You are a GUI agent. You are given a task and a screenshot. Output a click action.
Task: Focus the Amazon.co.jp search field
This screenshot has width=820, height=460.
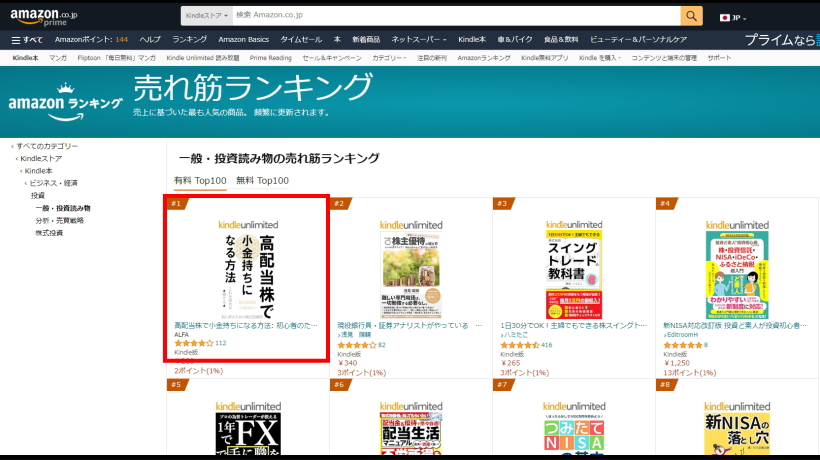coord(456,16)
